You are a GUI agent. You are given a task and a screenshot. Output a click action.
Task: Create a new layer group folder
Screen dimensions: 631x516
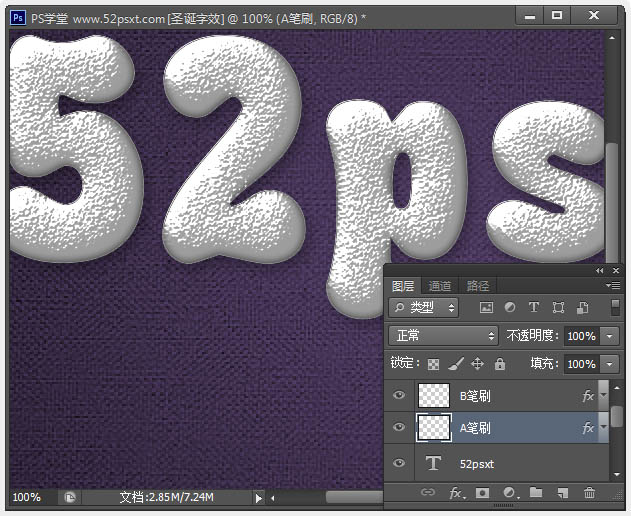pyautogui.click(x=536, y=493)
